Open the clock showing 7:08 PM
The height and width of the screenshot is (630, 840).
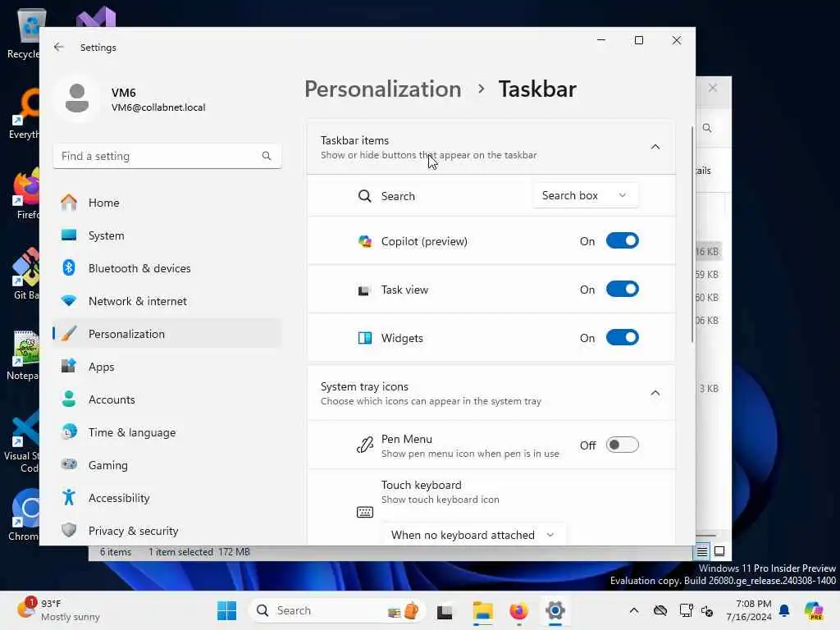749,610
